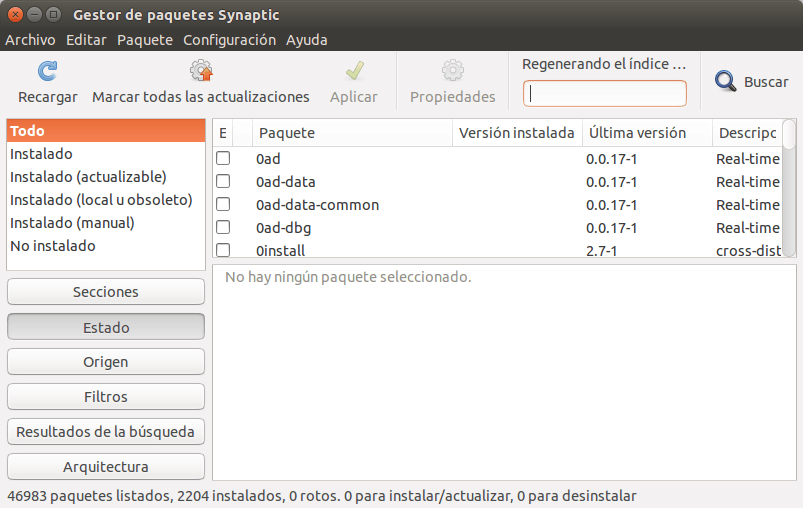Open the Configuración menu

(229, 40)
